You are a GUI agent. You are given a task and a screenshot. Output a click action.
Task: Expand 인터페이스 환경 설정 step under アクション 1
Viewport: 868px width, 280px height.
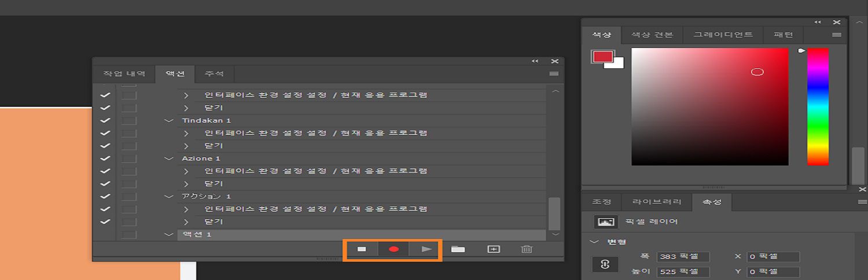(186, 209)
